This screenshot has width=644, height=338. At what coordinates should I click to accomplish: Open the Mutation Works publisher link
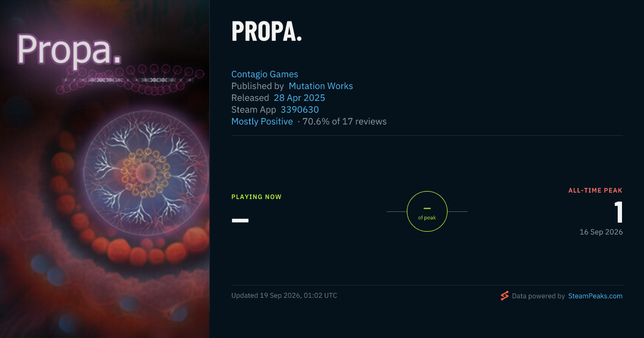coord(321,86)
